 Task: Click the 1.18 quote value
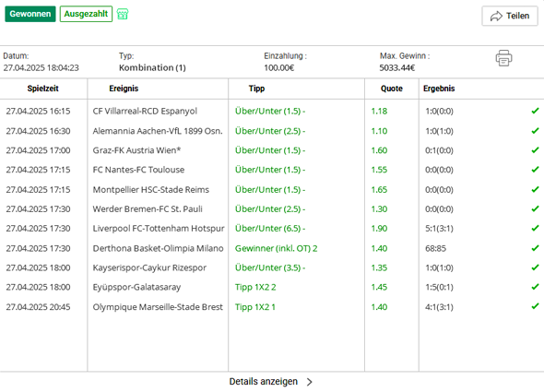[379, 111]
